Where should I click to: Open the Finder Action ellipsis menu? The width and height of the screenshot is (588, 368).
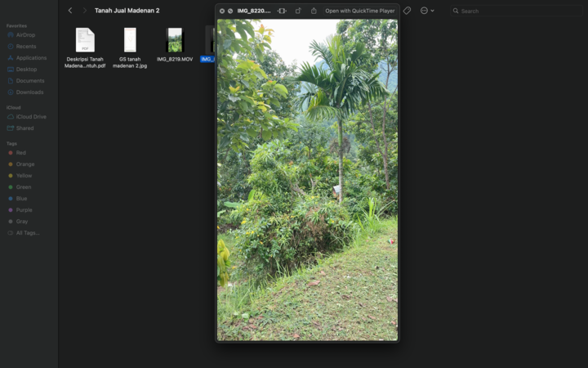coord(427,11)
